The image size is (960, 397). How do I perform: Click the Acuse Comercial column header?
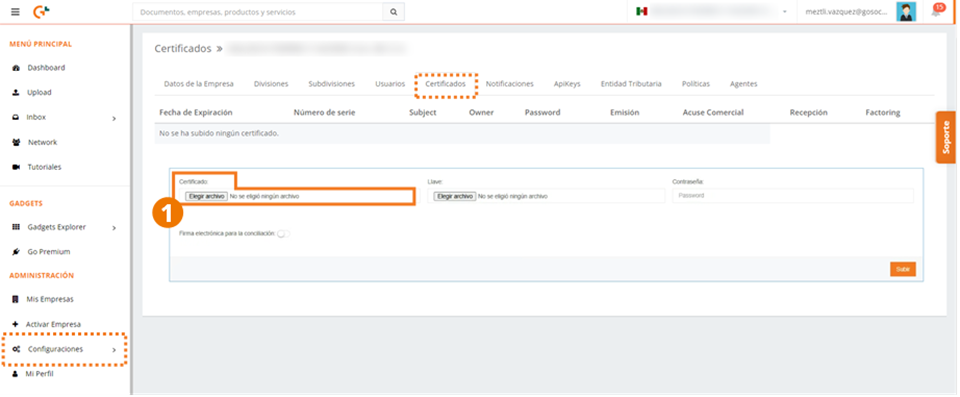pyautogui.click(x=713, y=113)
